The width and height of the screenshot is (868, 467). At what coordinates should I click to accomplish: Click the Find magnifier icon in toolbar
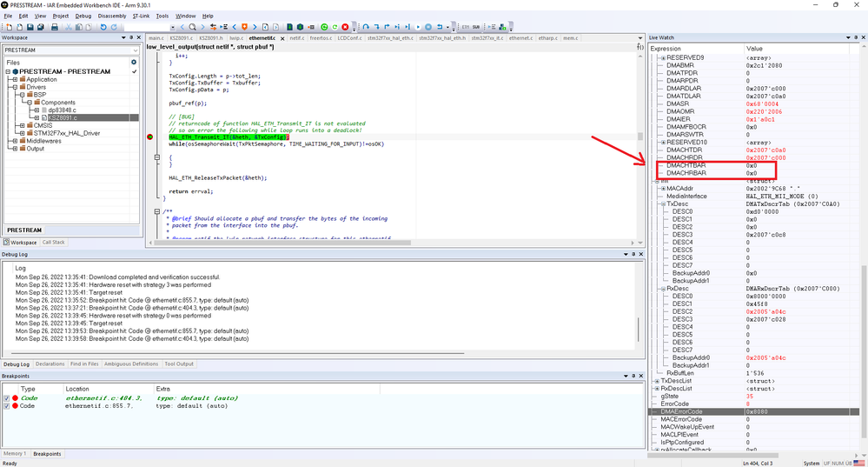coord(192,27)
